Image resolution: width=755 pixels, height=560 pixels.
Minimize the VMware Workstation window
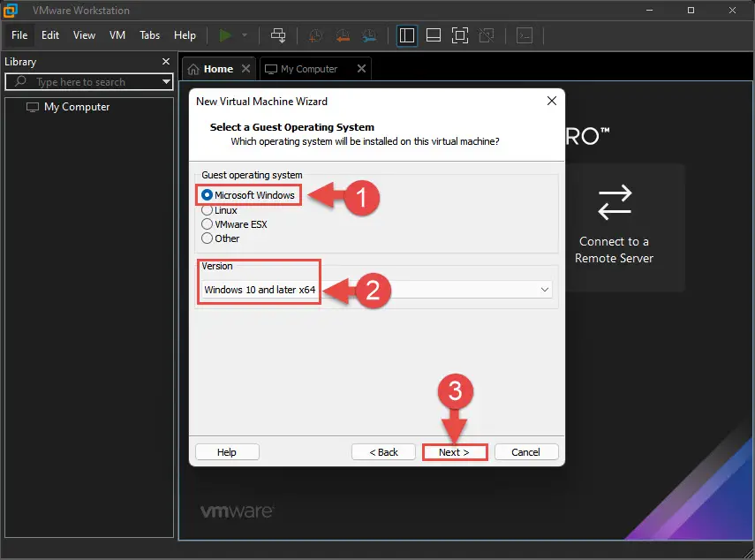(650, 10)
